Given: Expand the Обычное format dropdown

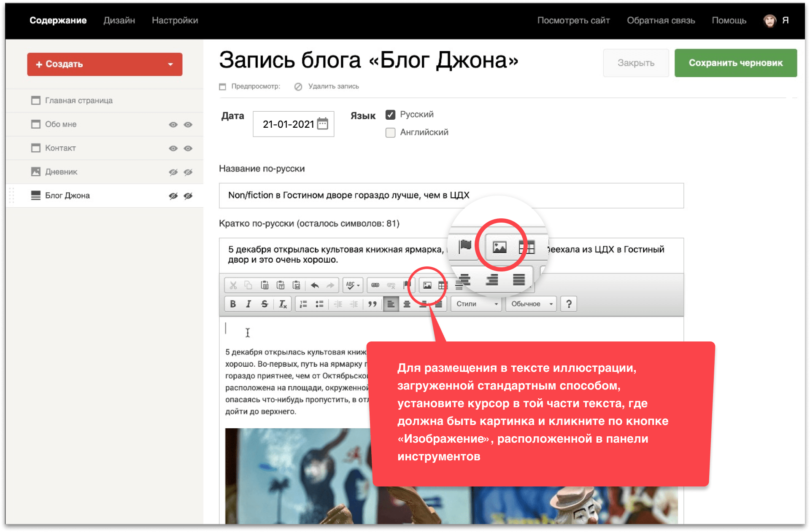Looking at the screenshot, I should [x=531, y=304].
